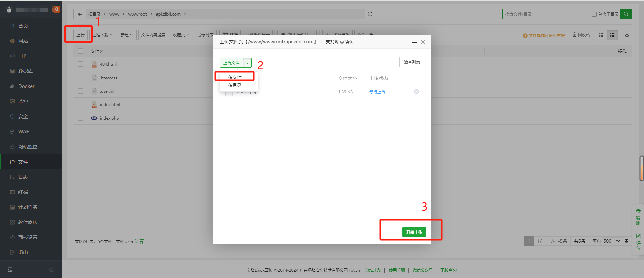Choose 上传文件 from the dropdown menu
The image size is (644, 278).
tap(233, 77)
